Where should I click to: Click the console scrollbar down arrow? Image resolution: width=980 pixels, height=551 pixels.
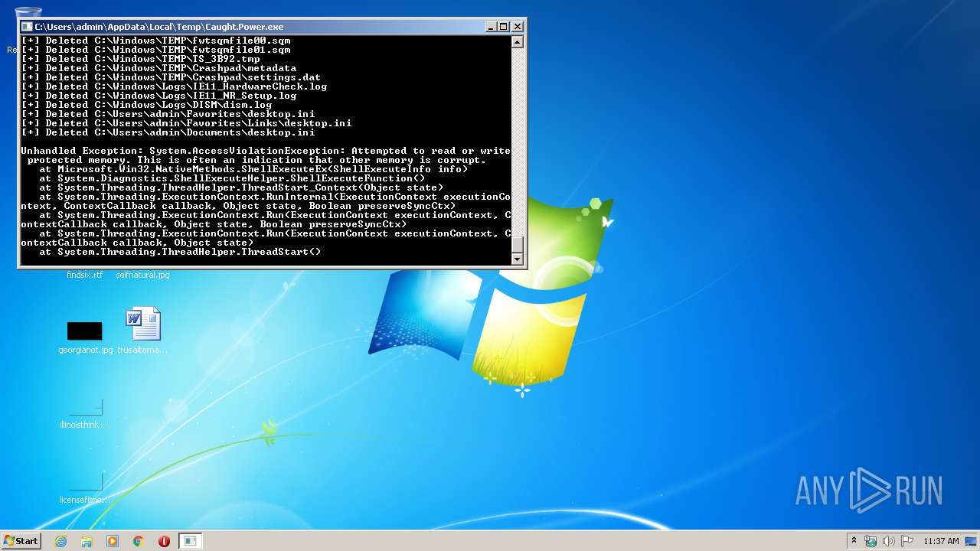[x=518, y=259]
